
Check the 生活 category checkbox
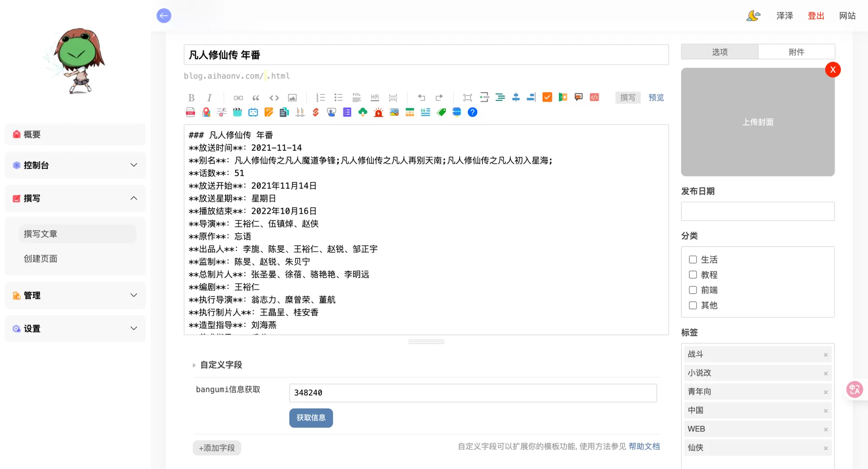point(692,260)
